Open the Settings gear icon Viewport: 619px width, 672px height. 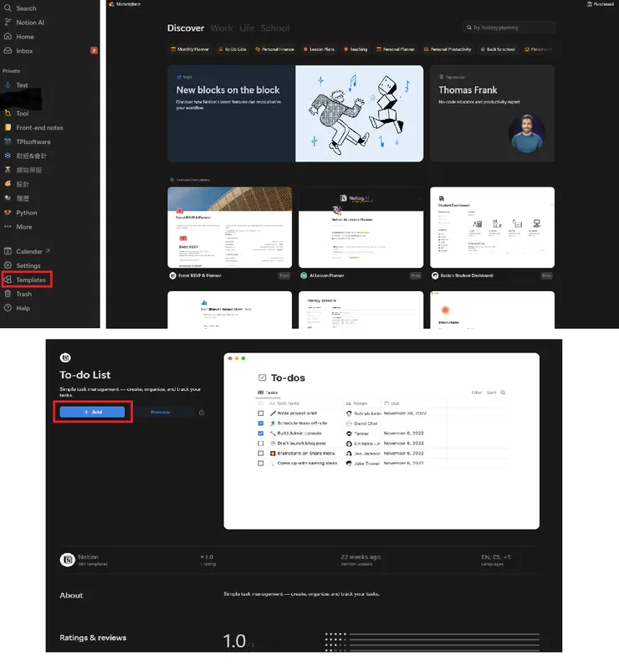point(8,265)
